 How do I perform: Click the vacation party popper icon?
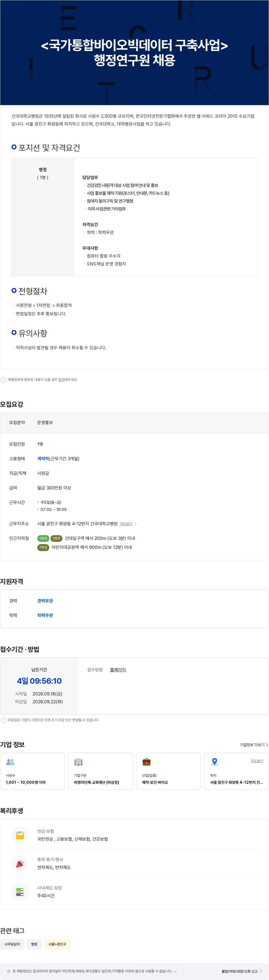[20, 864]
